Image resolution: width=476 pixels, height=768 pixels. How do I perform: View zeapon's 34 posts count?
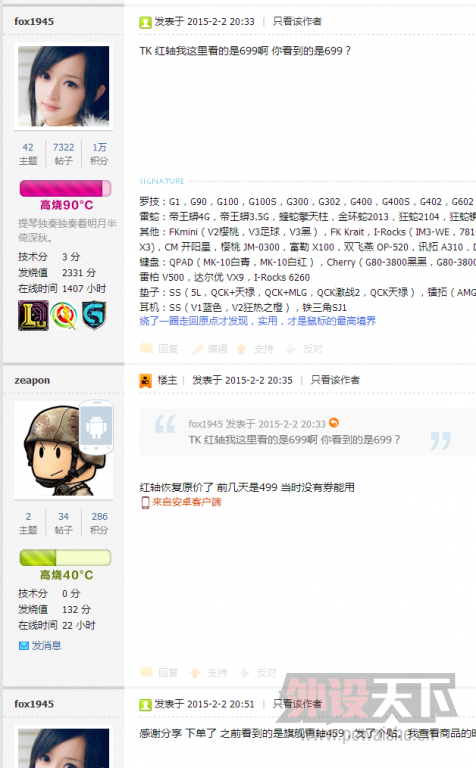(64, 517)
